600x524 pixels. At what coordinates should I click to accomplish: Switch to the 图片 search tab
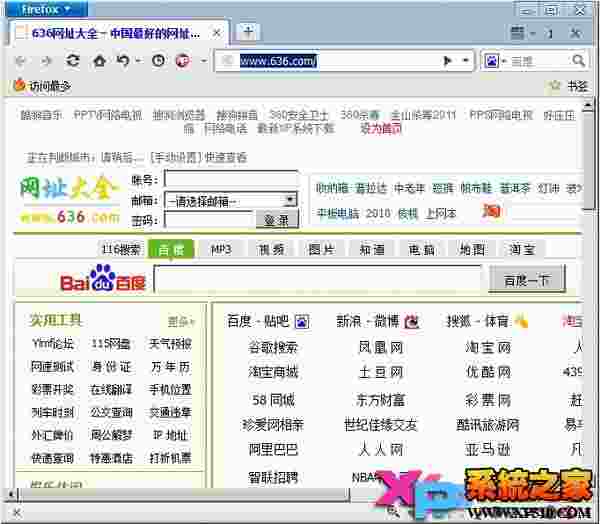point(321,250)
